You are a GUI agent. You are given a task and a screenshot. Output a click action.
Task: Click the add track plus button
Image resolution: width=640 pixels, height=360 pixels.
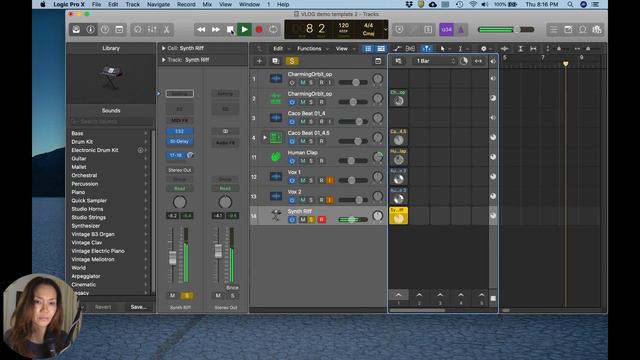pyautogui.click(x=259, y=61)
